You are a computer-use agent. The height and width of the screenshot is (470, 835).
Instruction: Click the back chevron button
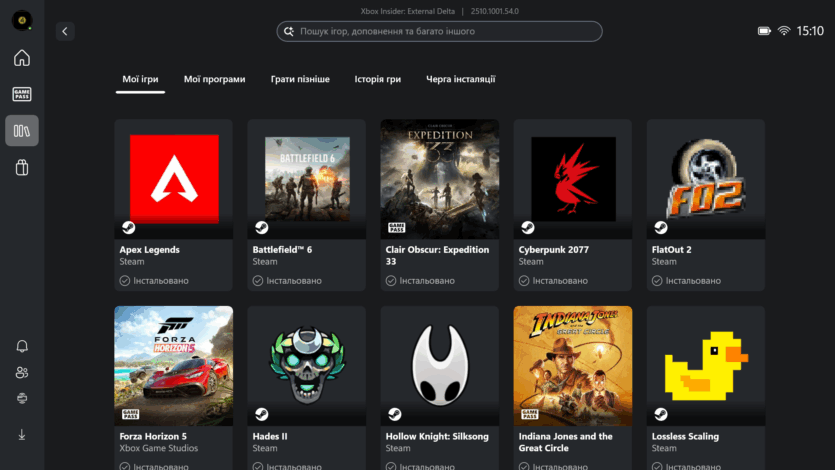tap(65, 31)
